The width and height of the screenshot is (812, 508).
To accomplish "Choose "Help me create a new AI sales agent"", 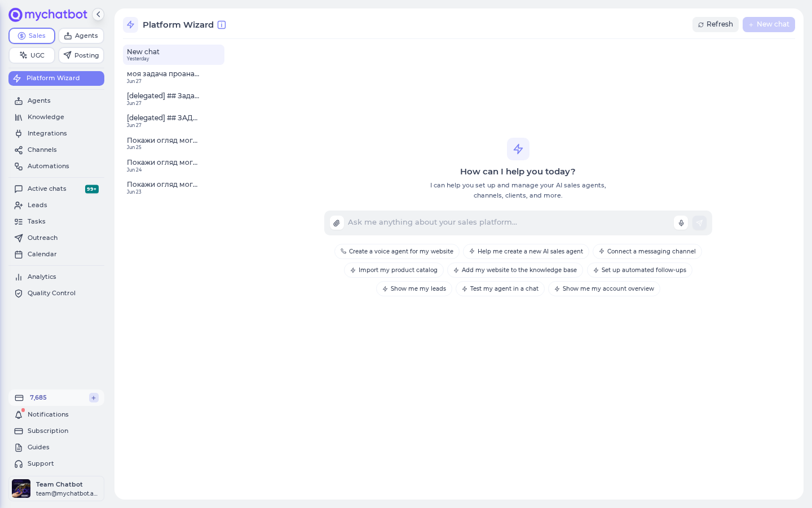I will pyautogui.click(x=526, y=252).
